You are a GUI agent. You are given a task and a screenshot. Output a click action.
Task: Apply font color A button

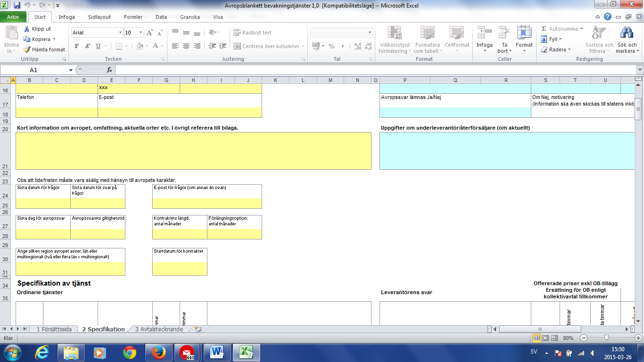[x=154, y=46]
